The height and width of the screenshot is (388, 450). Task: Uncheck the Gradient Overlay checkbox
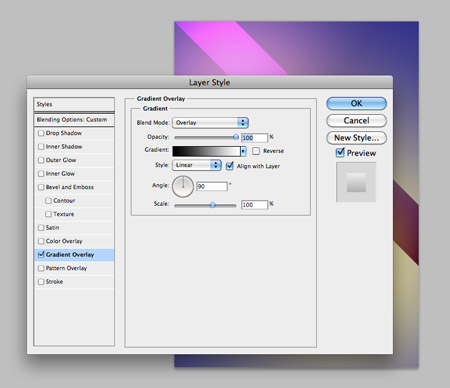point(41,255)
